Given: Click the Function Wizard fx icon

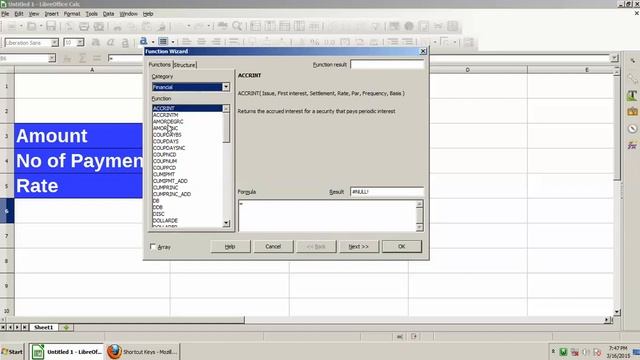Looking at the screenshot, I should click(67, 58).
